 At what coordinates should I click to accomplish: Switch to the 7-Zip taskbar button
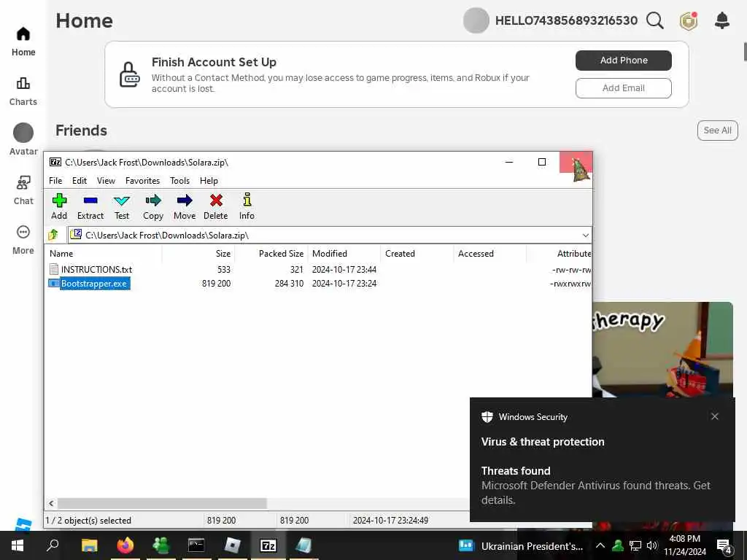(x=268, y=545)
